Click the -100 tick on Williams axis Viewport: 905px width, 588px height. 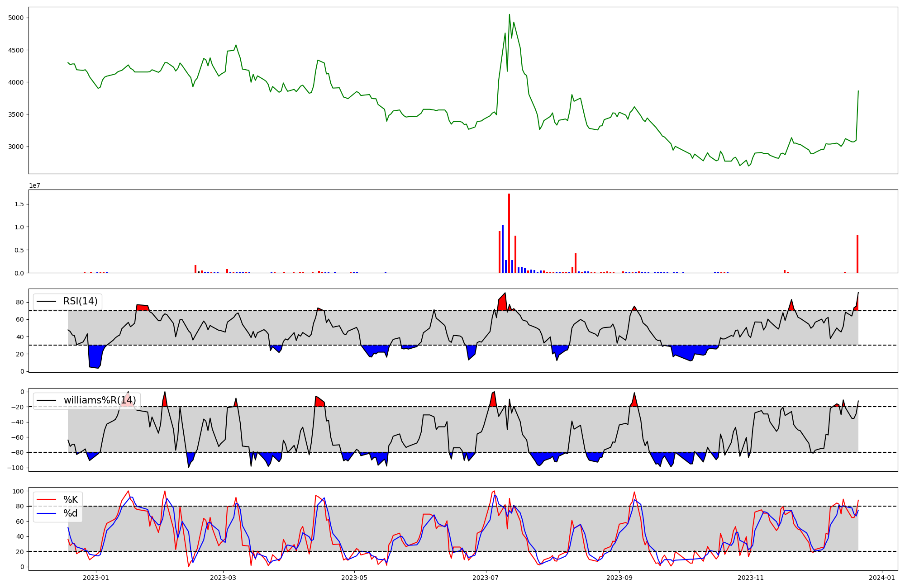[15, 468]
